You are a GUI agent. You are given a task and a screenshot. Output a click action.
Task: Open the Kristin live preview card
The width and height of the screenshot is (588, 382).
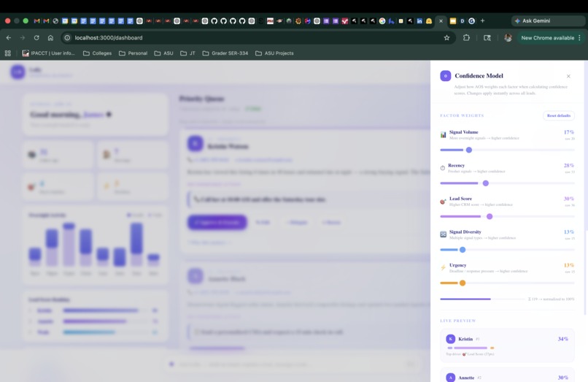coord(507,345)
